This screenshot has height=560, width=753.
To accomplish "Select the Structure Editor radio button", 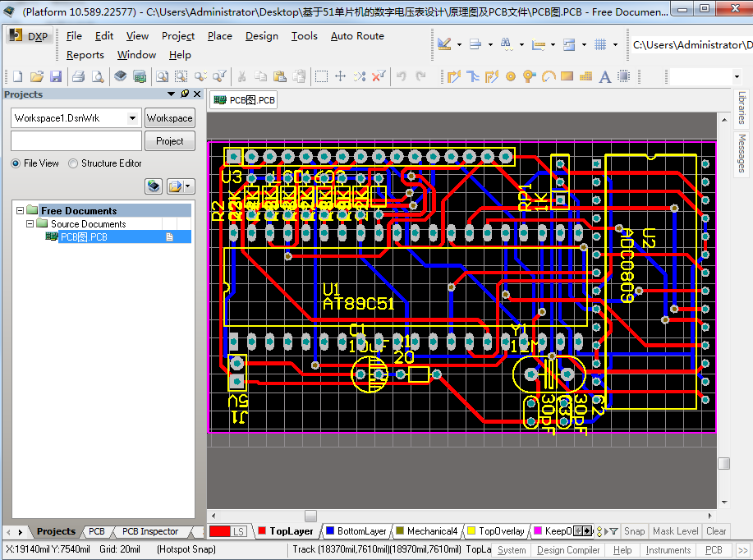I will (74, 163).
